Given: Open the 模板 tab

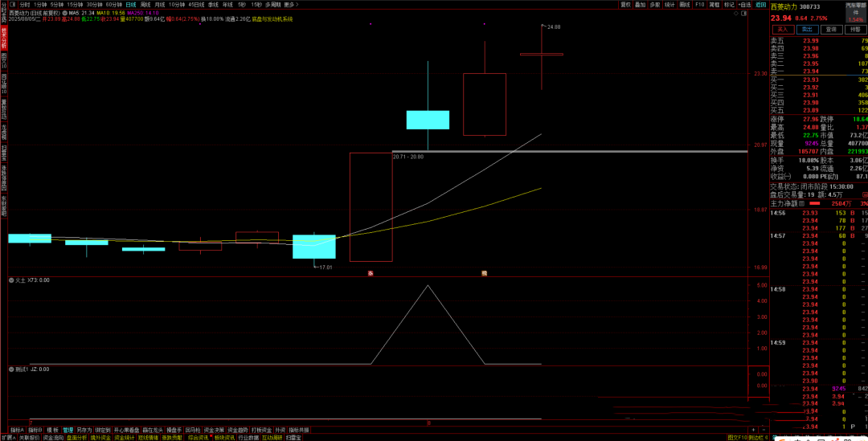Looking at the screenshot, I should tap(52, 430).
